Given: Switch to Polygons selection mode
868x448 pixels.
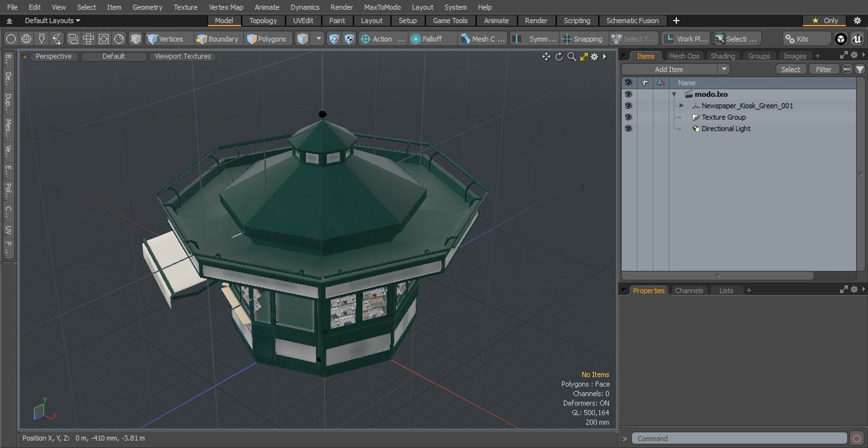Looking at the screenshot, I should point(267,39).
